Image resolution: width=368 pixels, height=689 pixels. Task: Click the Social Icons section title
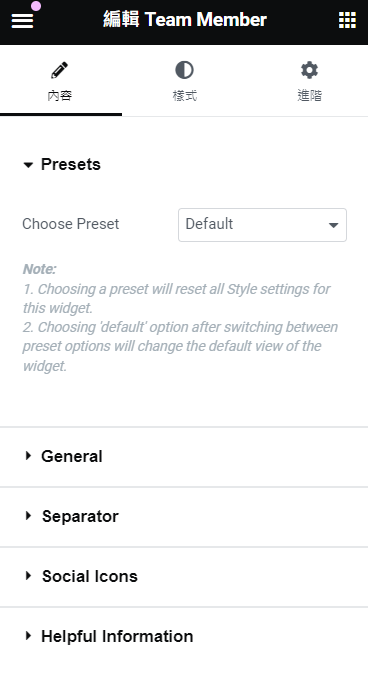pyautogui.click(x=90, y=576)
